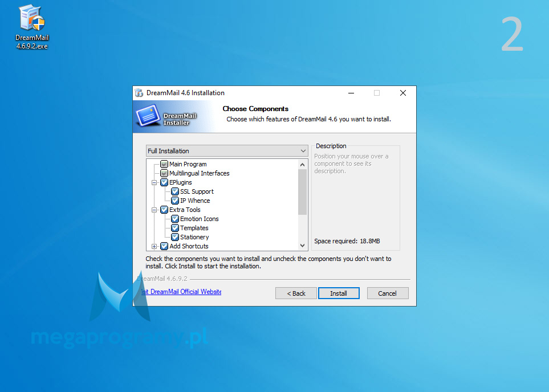This screenshot has width=549, height=392.
Task: Toggle the Main Program checkbox
Action: (164, 164)
